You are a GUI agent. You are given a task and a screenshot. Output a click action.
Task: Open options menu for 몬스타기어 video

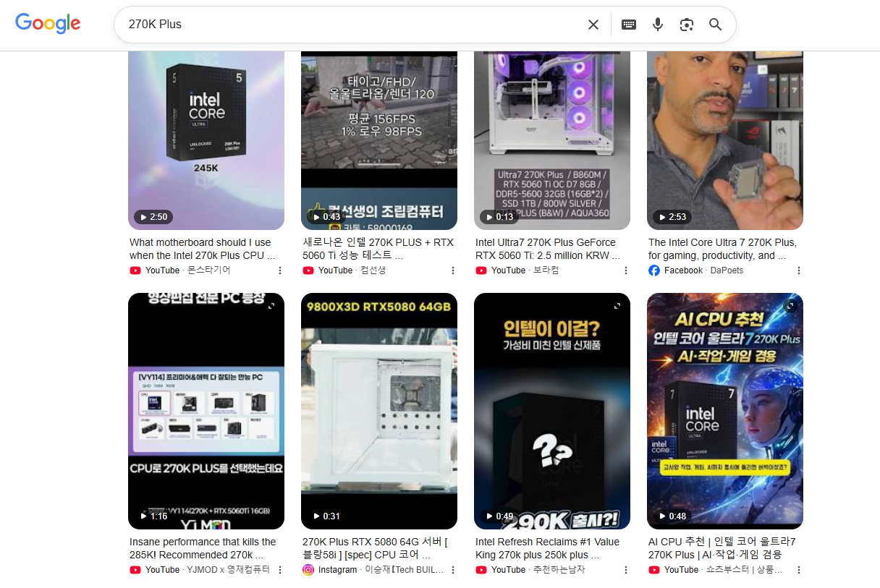pyautogui.click(x=280, y=270)
